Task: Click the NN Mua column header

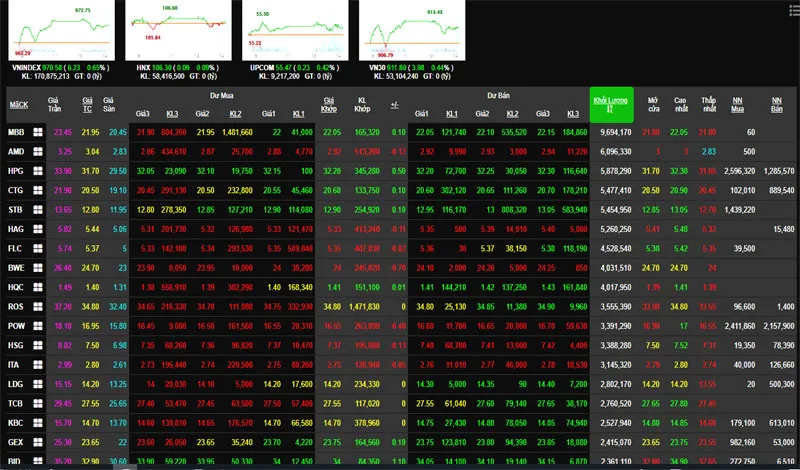Action: pyautogui.click(x=737, y=105)
